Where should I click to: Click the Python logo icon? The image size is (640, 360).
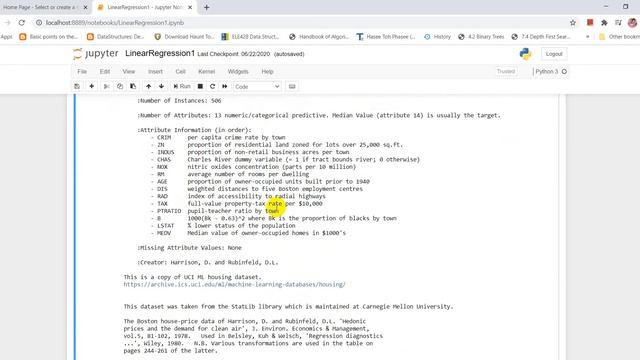526,54
